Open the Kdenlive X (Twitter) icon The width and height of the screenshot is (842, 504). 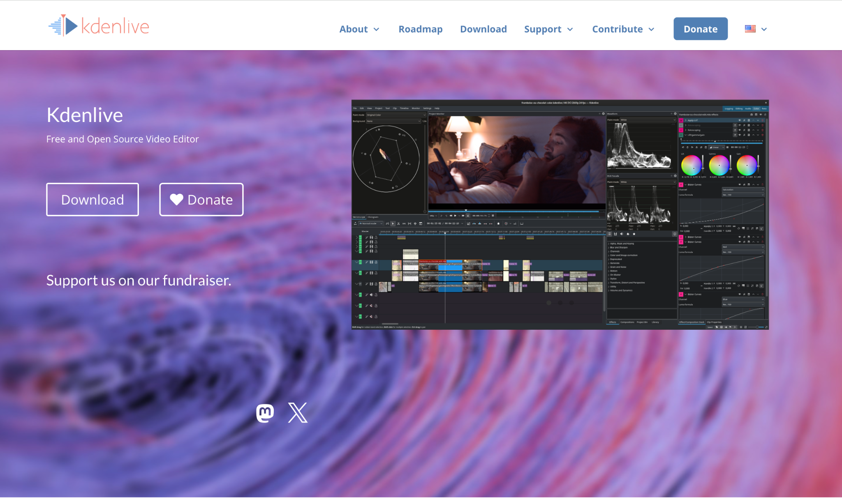297,412
